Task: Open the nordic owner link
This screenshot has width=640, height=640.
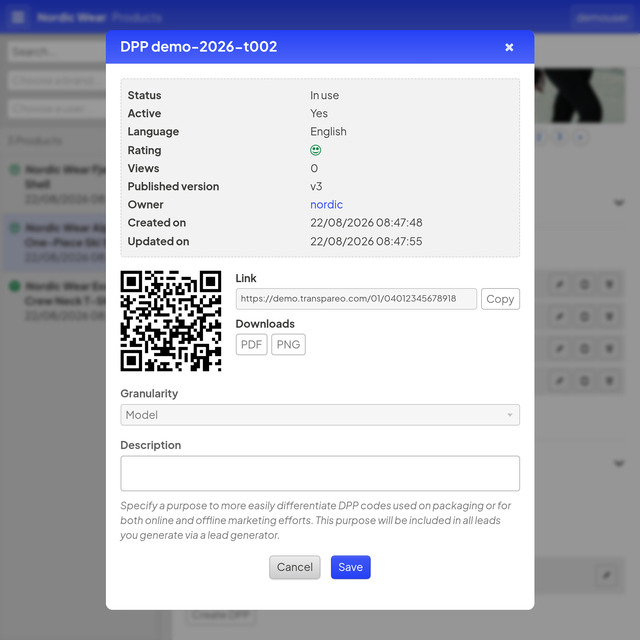Action: pyautogui.click(x=326, y=204)
